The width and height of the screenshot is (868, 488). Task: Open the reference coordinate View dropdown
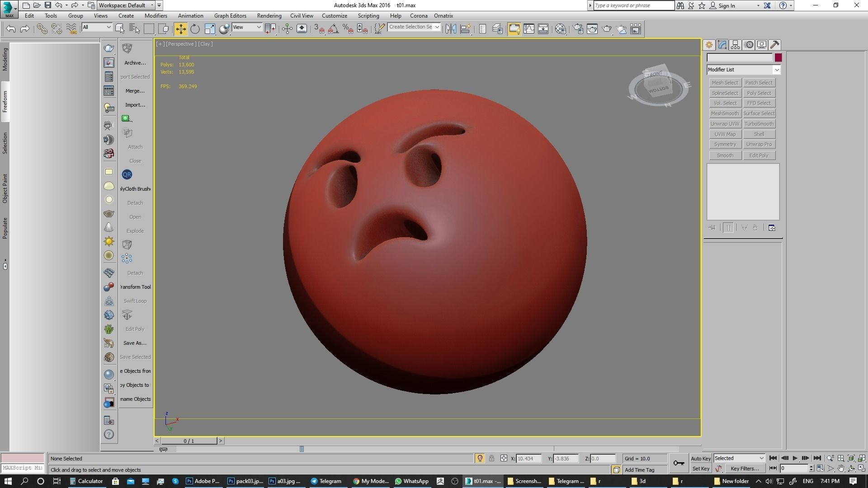pyautogui.click(x=246, y=27)
